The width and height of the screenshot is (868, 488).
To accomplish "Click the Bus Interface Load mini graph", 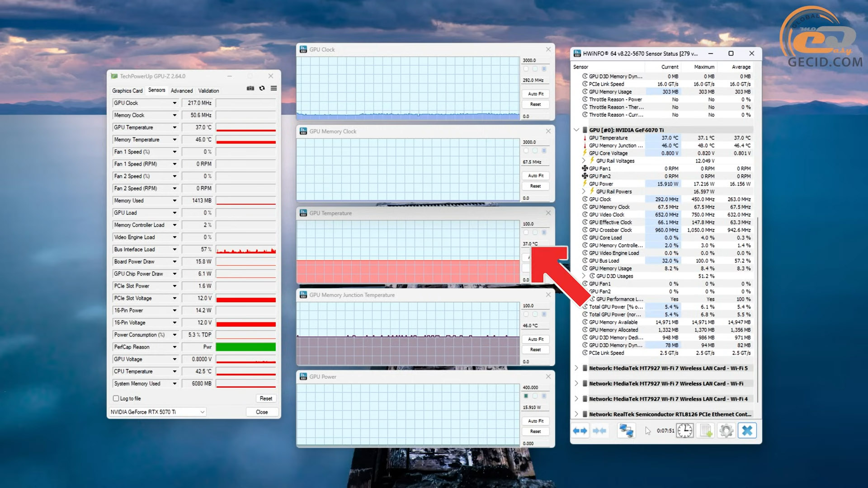I will (x=245, y=249).
